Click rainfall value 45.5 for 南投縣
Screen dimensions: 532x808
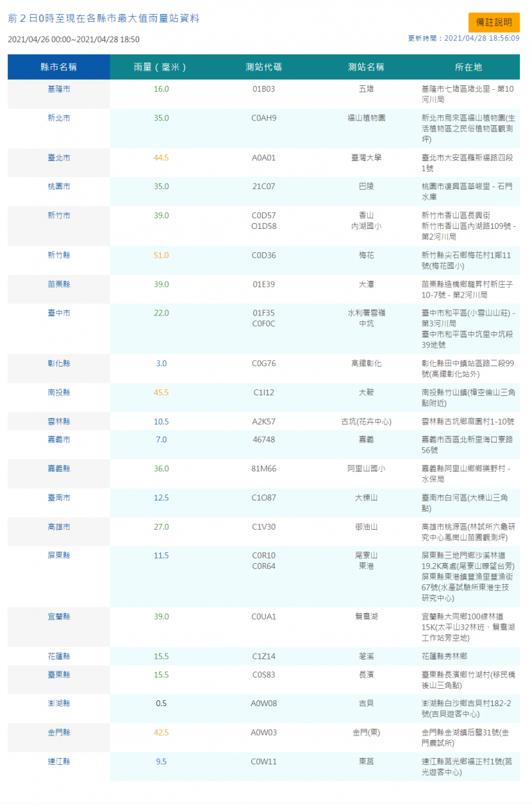pyautogui.click(x=161, y=393)
